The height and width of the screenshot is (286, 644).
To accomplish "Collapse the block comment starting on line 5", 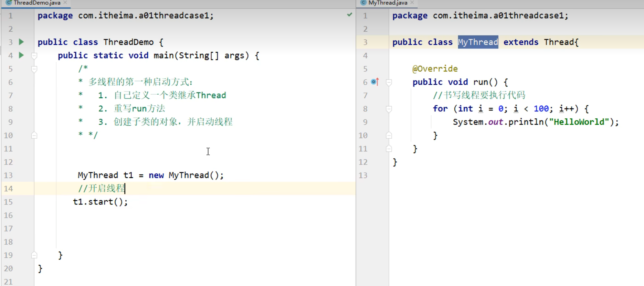I will (34, 69).
